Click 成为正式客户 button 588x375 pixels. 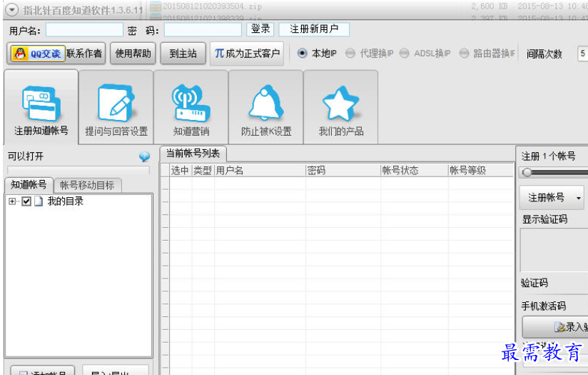tap(247, 54)
